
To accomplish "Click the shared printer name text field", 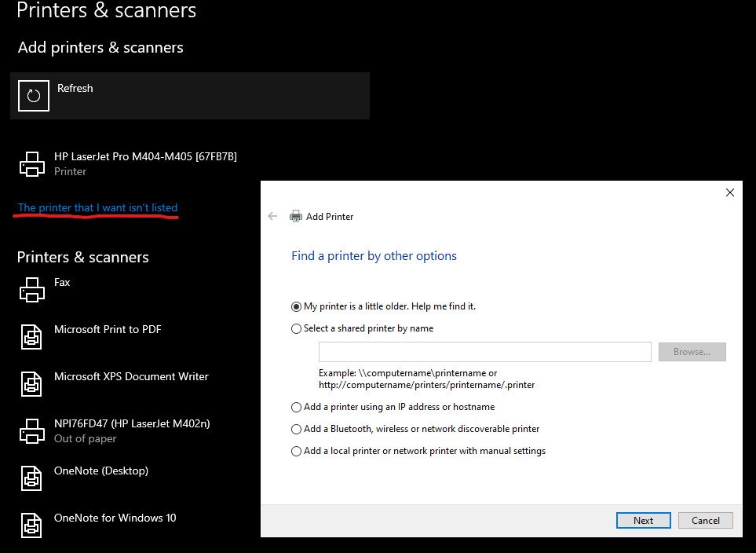I will tap(484, 352).
